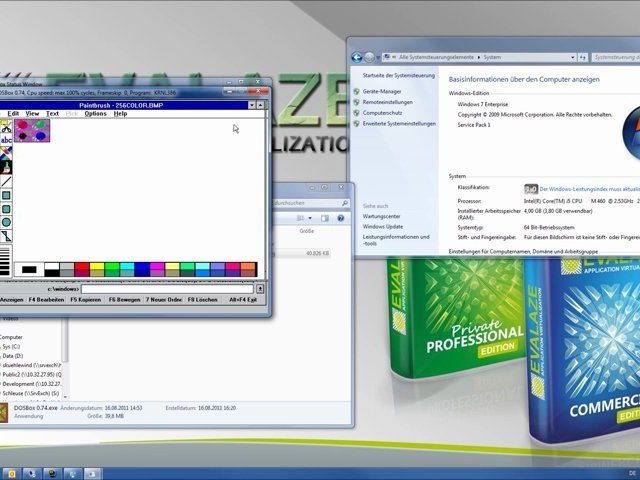Open the Options menu in Paintbrush

95,114
